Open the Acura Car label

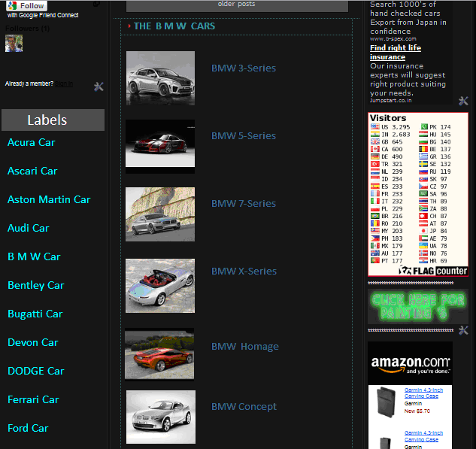point(32,142)
